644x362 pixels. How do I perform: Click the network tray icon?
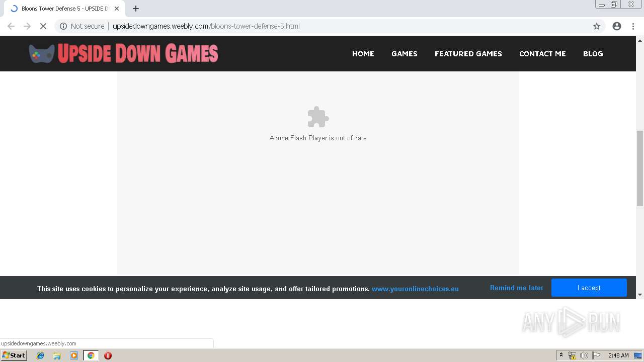[x=572, y=355]
